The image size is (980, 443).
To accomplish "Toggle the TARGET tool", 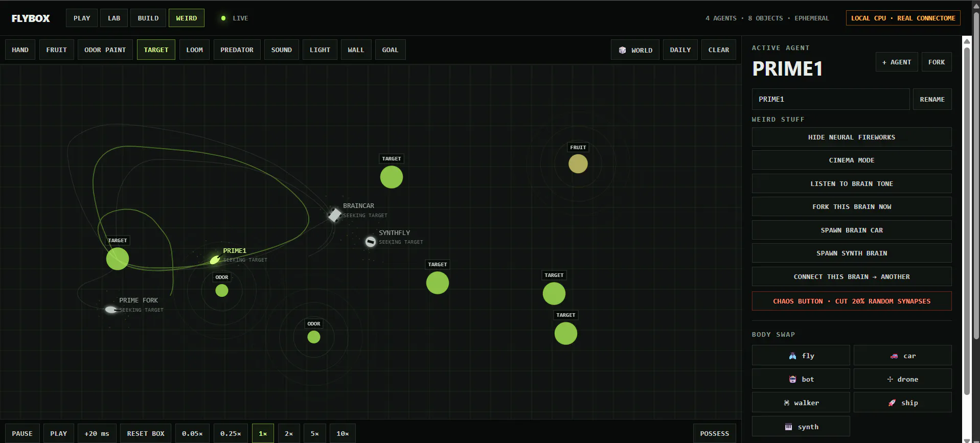I will 156,50.
